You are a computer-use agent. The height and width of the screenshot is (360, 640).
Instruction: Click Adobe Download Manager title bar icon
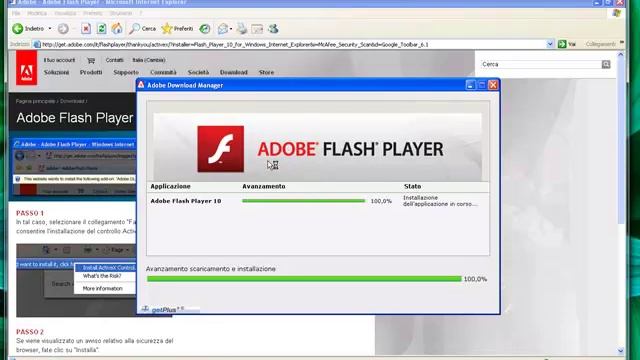(141, 85)
